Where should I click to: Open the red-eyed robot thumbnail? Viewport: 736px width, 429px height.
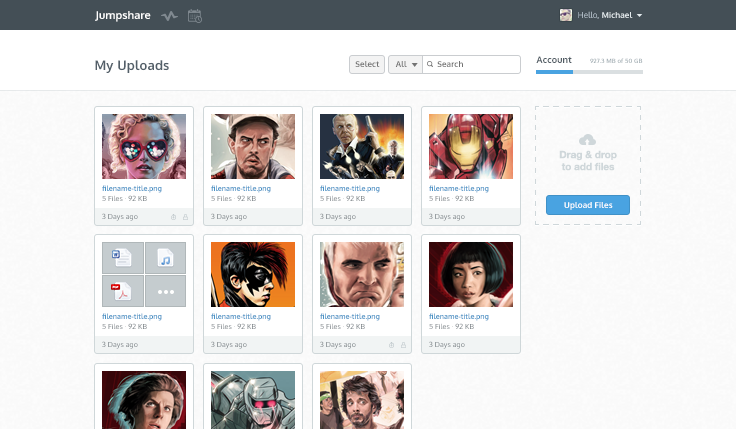pyautogui.click(x=253, y=400)
